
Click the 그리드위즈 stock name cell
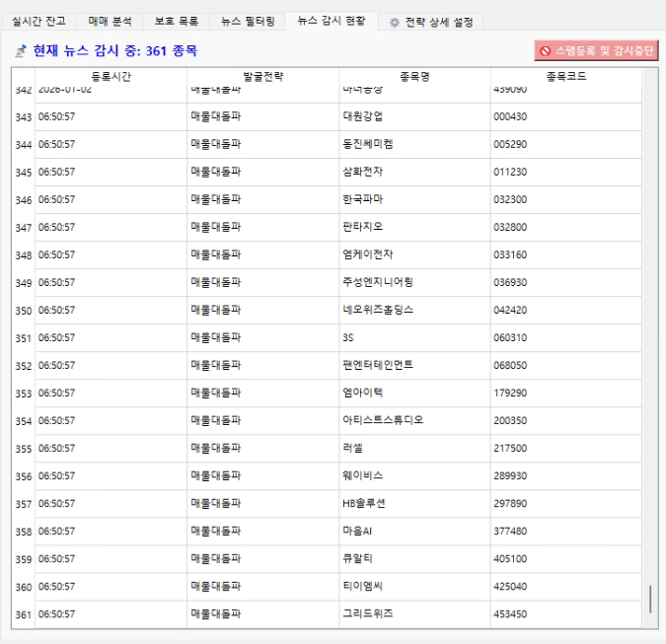coord(414,613)
